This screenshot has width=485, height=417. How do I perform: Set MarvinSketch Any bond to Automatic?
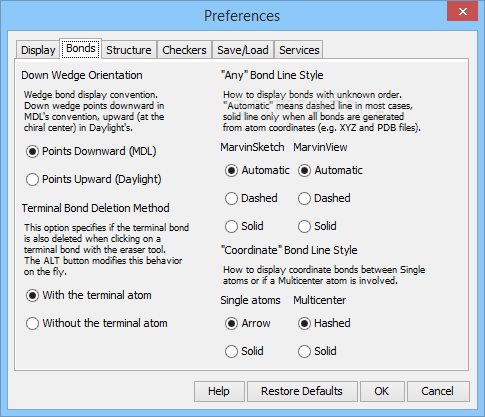[257, 170]
